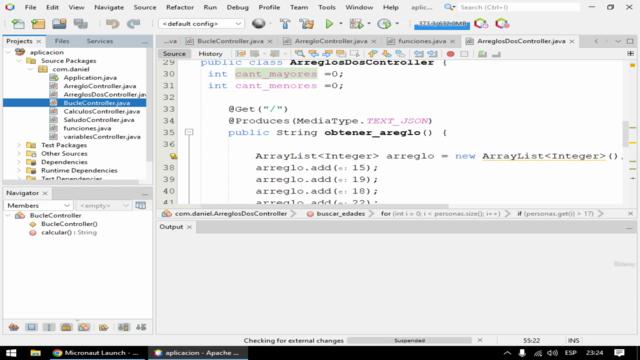
Task: Toggle Show Inner Classes in Navigator
Action: coord(84,327)
